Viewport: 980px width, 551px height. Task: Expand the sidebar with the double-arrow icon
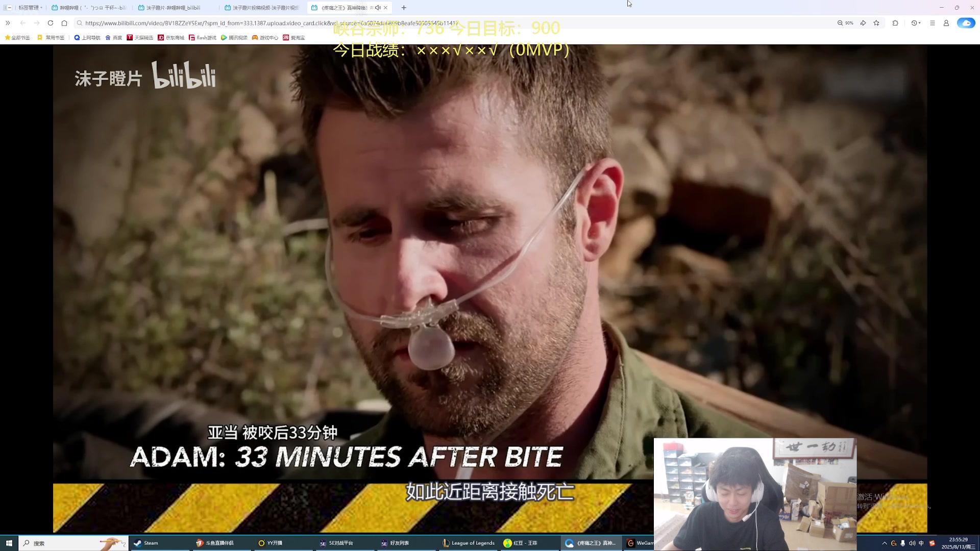[x=8, y=23]
